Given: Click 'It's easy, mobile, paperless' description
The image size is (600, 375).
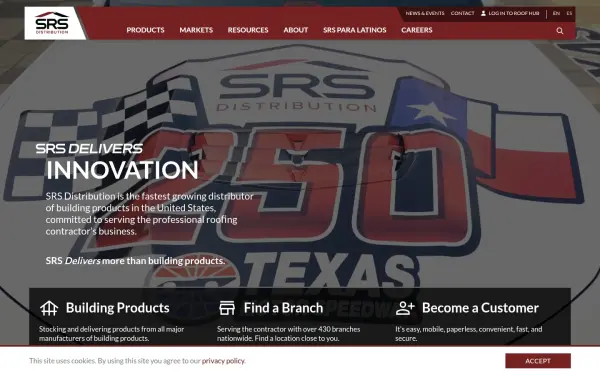Looking at the screenshot, I should 469,334.
